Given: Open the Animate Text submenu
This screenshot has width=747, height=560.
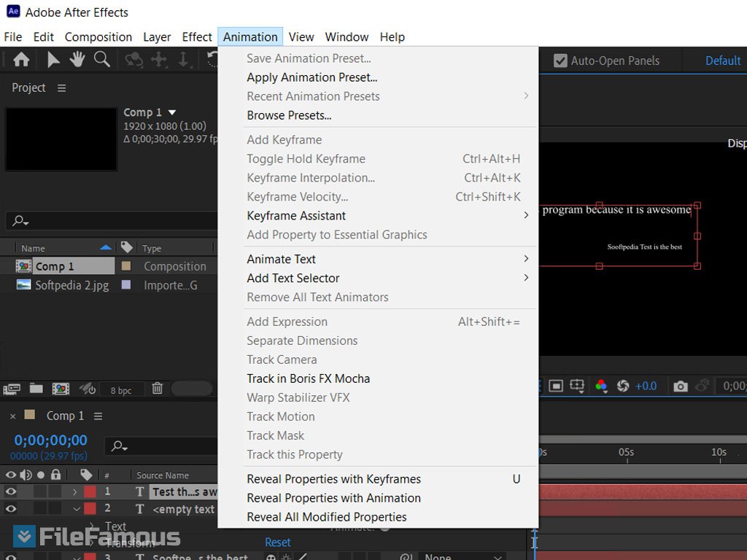Looking at the screenshot, I should point(387,259).
